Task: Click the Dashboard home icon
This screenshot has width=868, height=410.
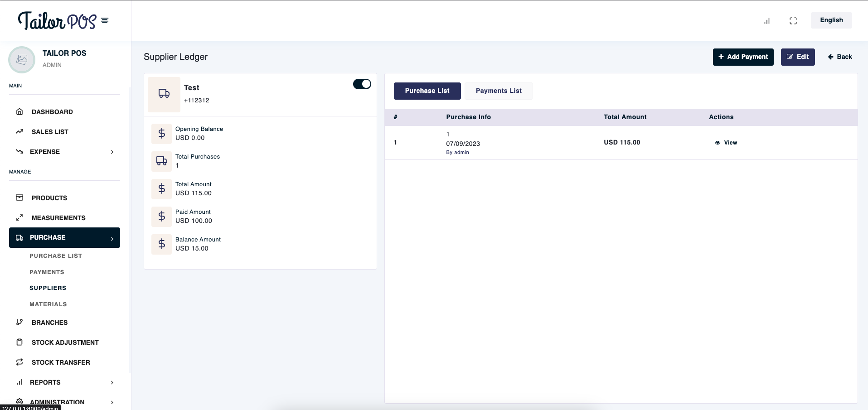Action: [19, 111]
